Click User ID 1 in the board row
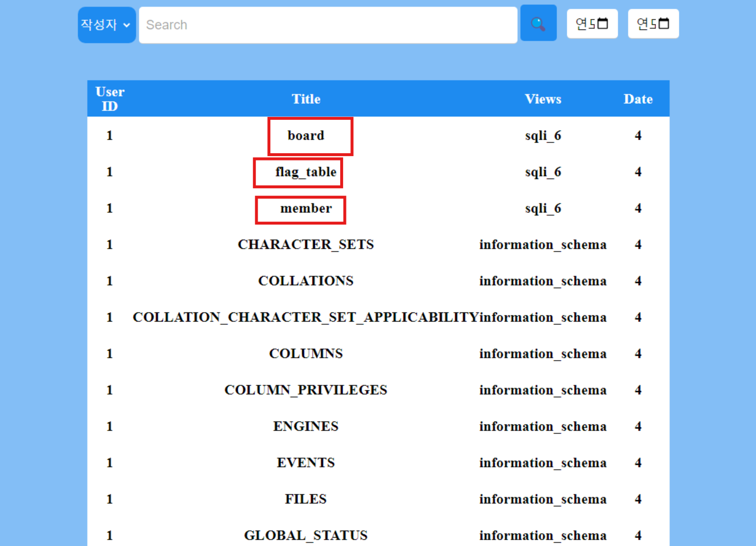The height and width of the screenshot is (546, 756). (110, 135)
